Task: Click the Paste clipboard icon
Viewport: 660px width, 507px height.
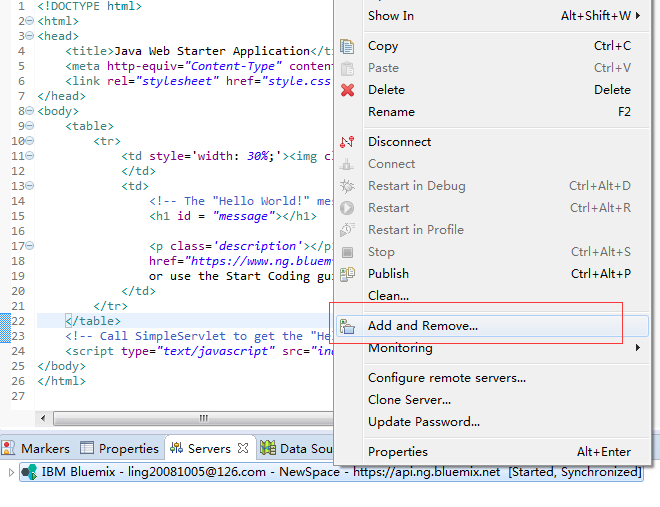Action: tap(347, 68)
